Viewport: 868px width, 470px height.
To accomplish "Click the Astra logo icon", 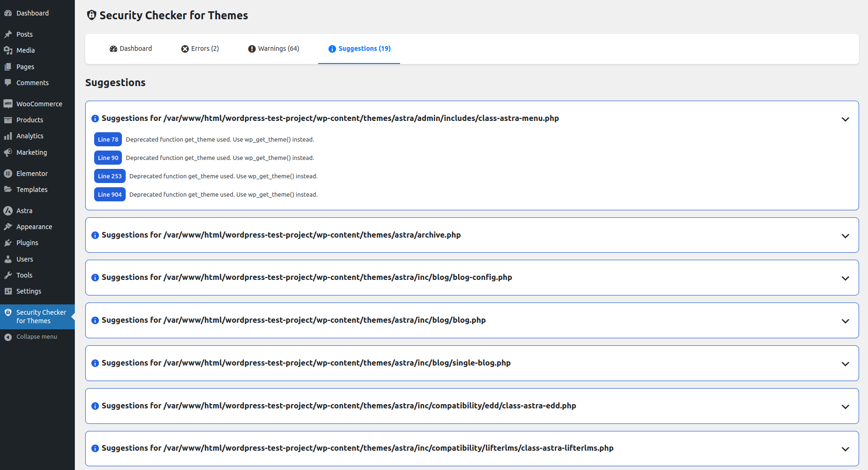I will (8, 211).
